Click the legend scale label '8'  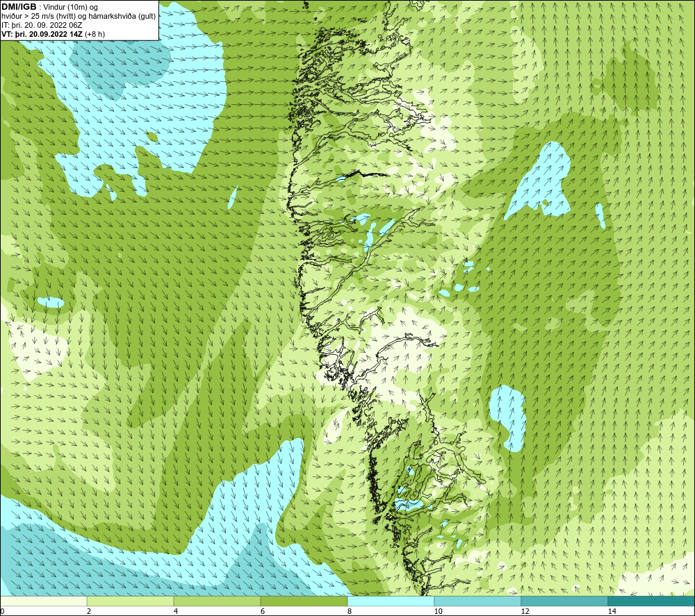click(350, 612)
